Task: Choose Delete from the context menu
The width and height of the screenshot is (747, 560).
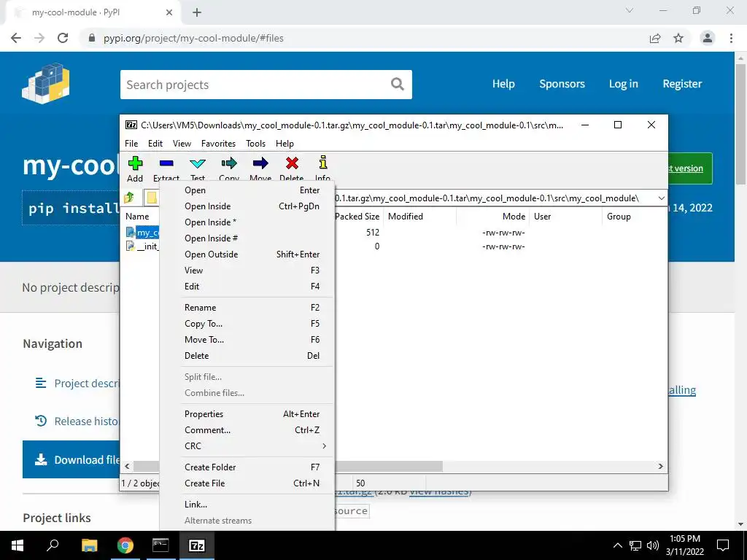Action: (x=247, y=356)
